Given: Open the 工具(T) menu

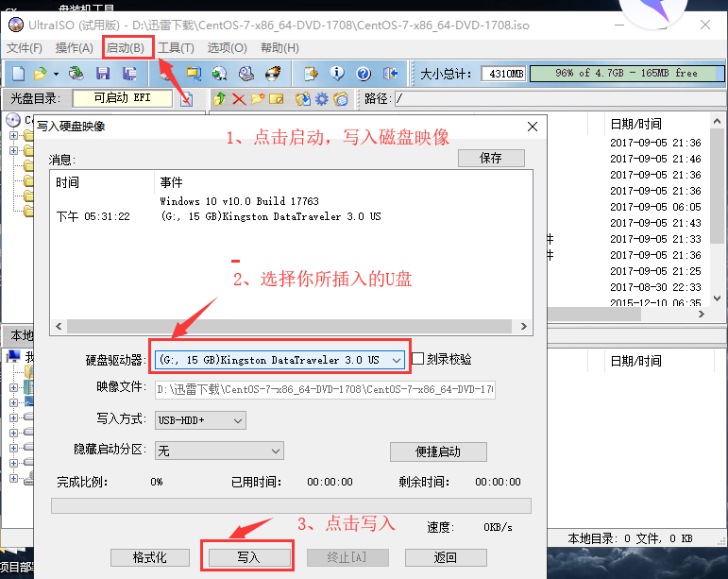Looking at the screenshot, I should (176, 48).
